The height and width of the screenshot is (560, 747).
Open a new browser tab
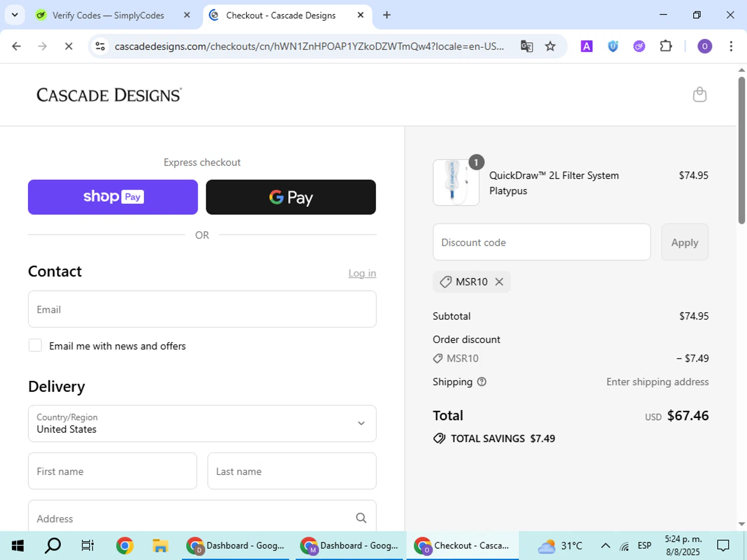click(386, 15)
